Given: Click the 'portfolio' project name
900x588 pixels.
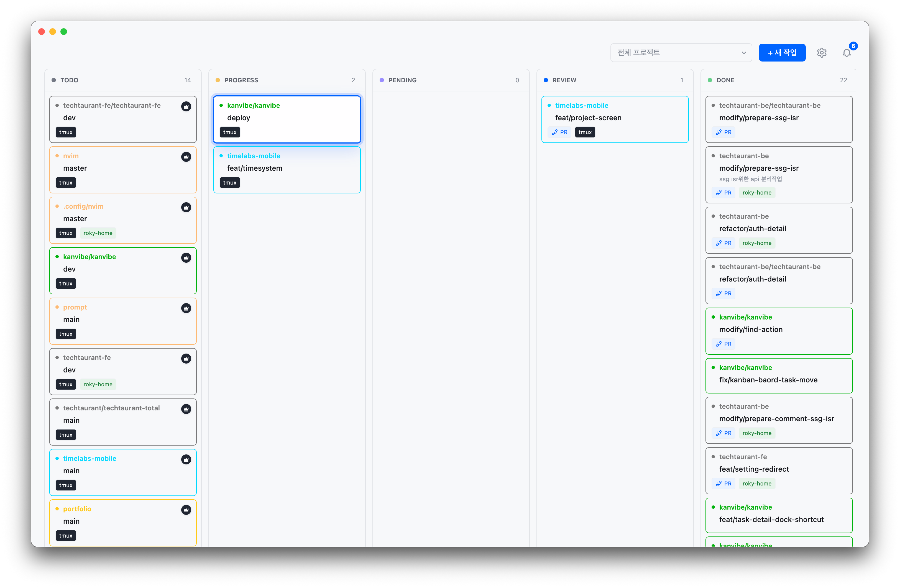Looking at the screenshot, I should pos(77,509).
